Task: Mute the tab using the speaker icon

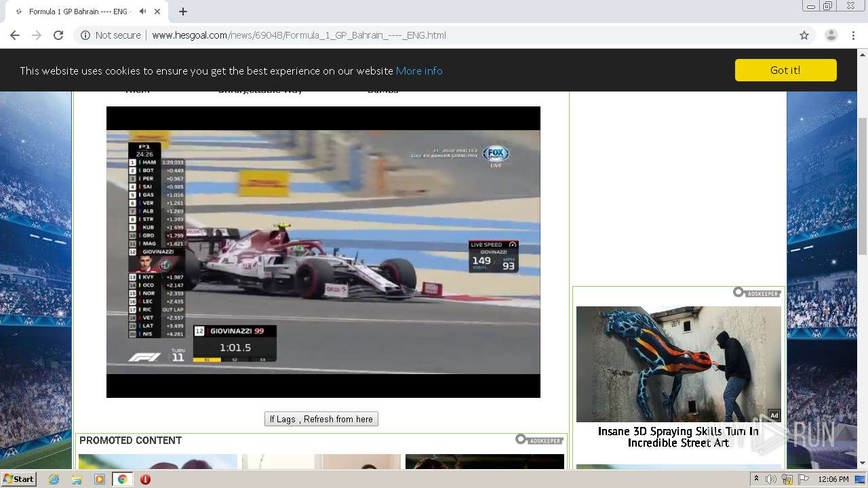Action: 142,12
